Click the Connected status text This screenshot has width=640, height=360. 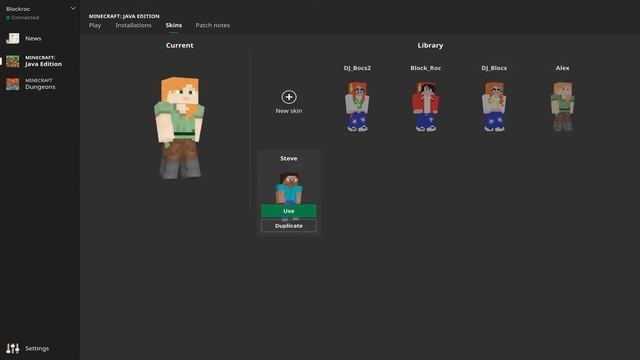25,18
